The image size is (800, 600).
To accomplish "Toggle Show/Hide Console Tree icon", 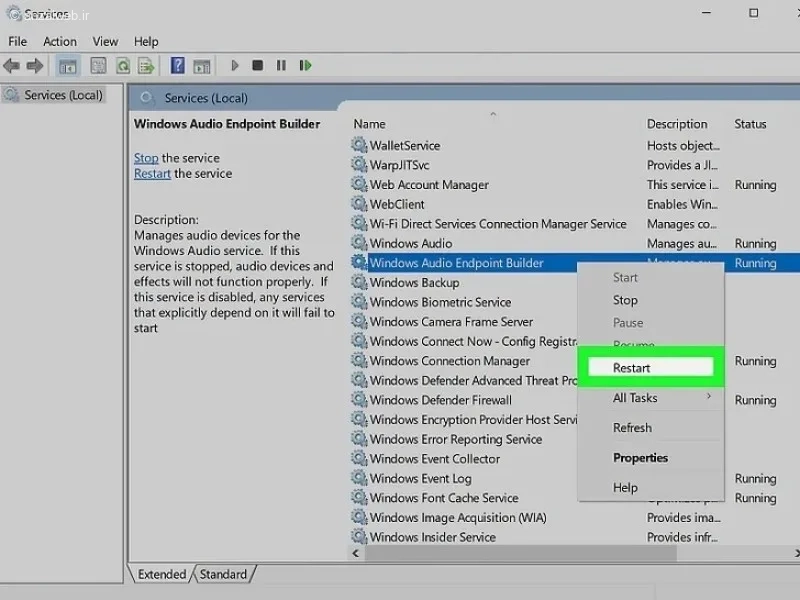I will (x=67, y=66).
